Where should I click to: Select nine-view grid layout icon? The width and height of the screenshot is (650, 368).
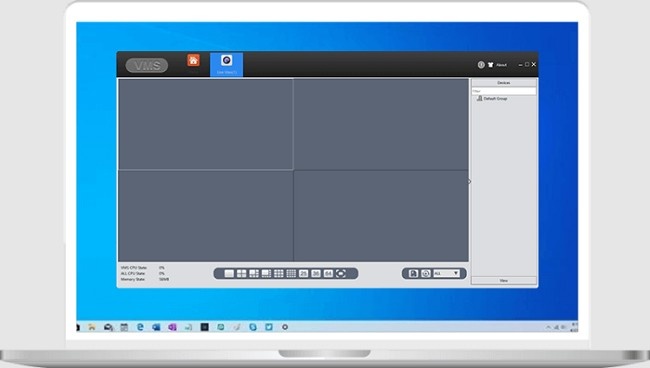click(x=279, y=274)
